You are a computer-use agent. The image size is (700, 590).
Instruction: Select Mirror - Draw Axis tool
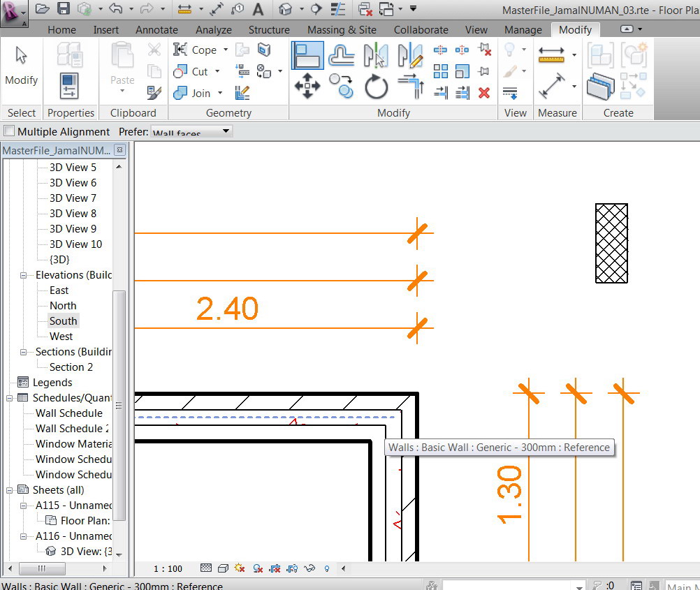(x=410, y=55)
